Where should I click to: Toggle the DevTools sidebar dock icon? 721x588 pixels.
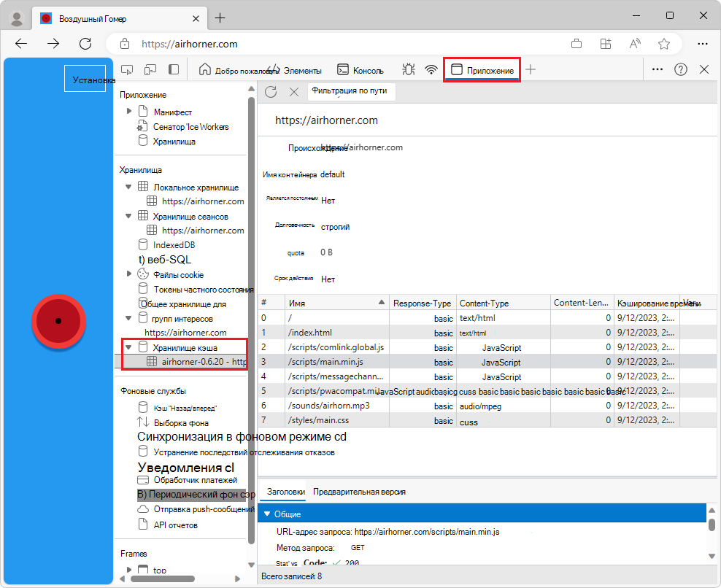(174, 70)
